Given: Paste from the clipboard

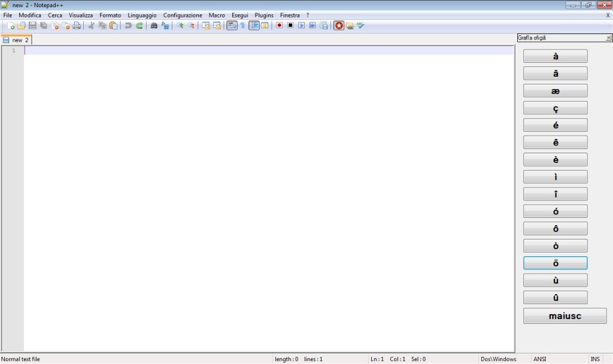Looking at the screenshot, I should (113, 26).
